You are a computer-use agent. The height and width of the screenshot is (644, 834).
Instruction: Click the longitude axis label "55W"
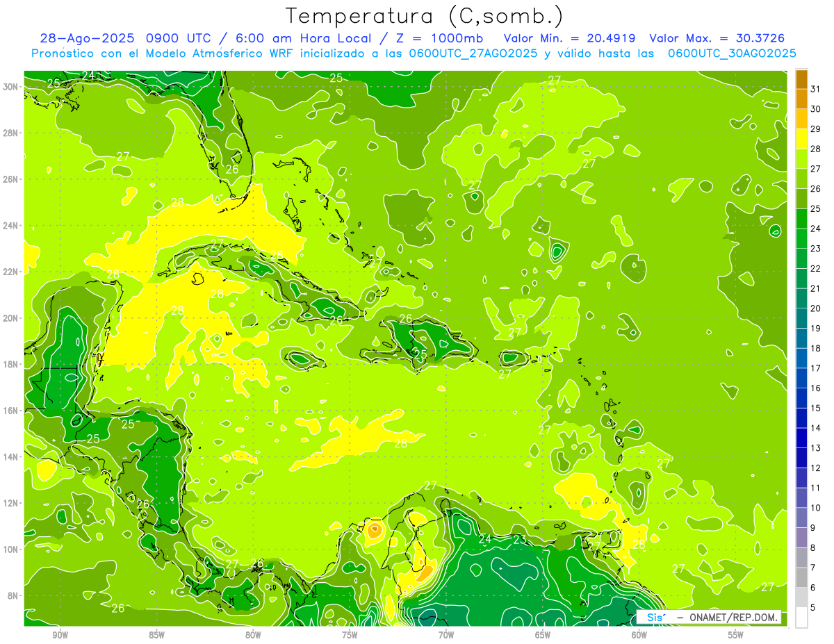[736, 634]
